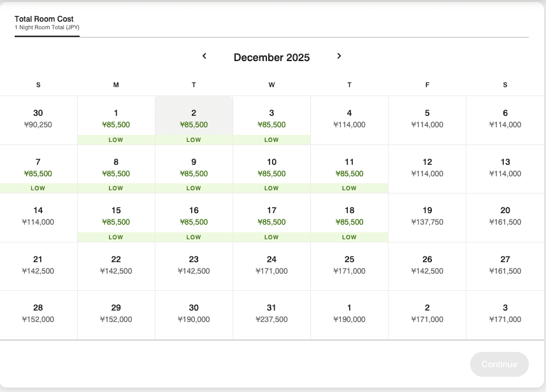
Task: Pick December 3 on the calendar
Action: pyautogui.click(x=271, y=119)
